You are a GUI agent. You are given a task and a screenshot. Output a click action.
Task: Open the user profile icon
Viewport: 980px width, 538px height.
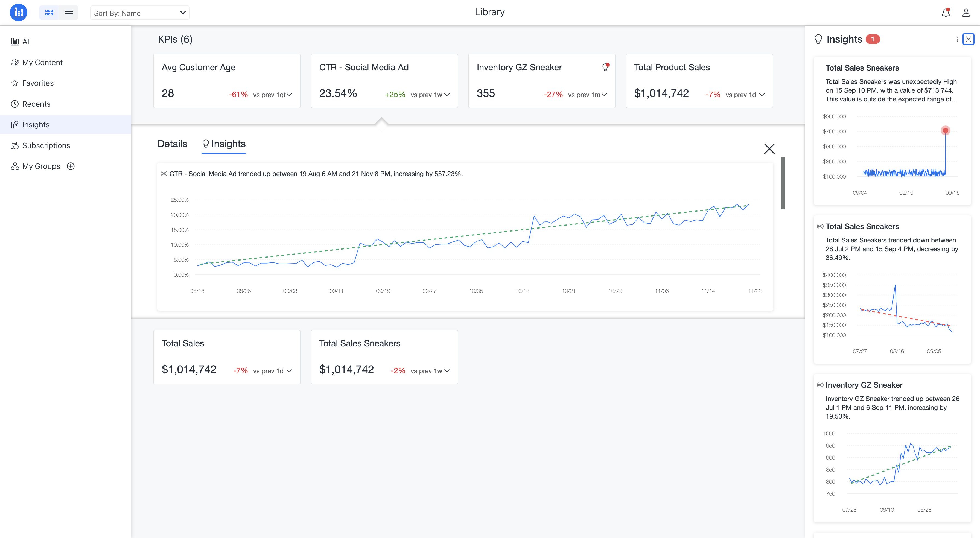pyautogui.click(x=966, y=13)
